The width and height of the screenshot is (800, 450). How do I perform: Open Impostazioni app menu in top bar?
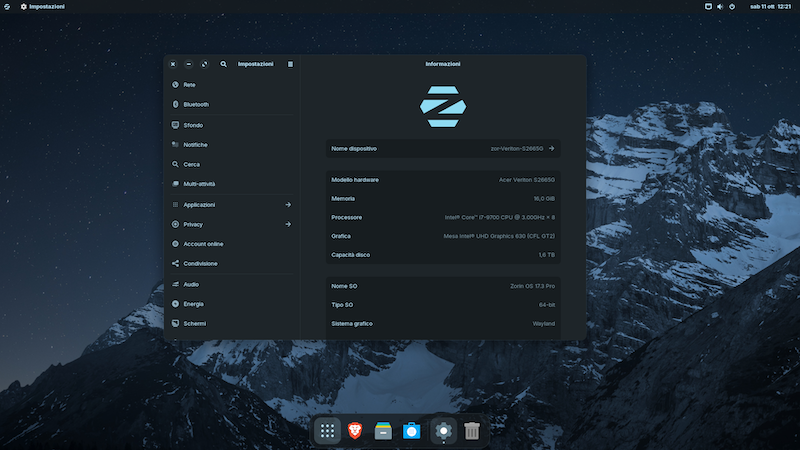[x=43, y=7]
